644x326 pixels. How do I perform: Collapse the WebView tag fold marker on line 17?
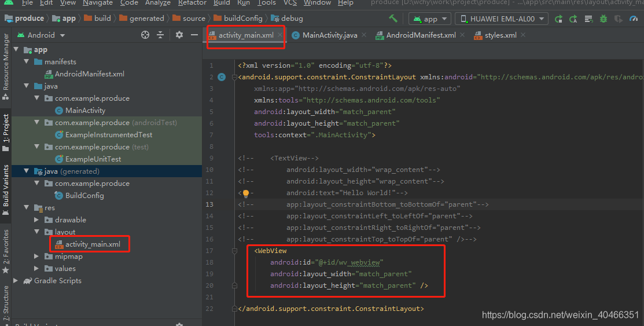pyautogui.click(x=234, y=251)
